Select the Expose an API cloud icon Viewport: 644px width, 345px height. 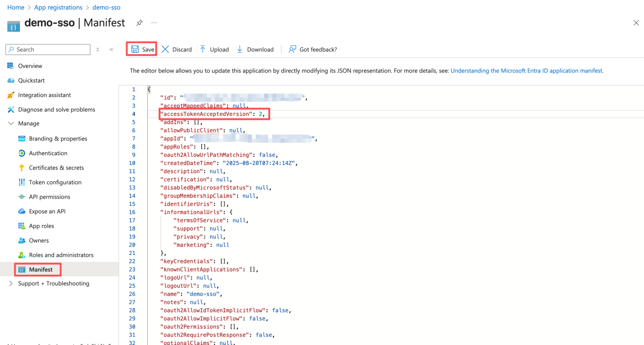click(21, 211)
